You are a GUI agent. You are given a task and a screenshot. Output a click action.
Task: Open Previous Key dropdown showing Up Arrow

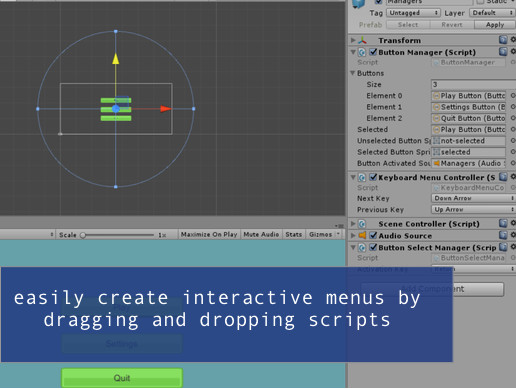point(473,209)
